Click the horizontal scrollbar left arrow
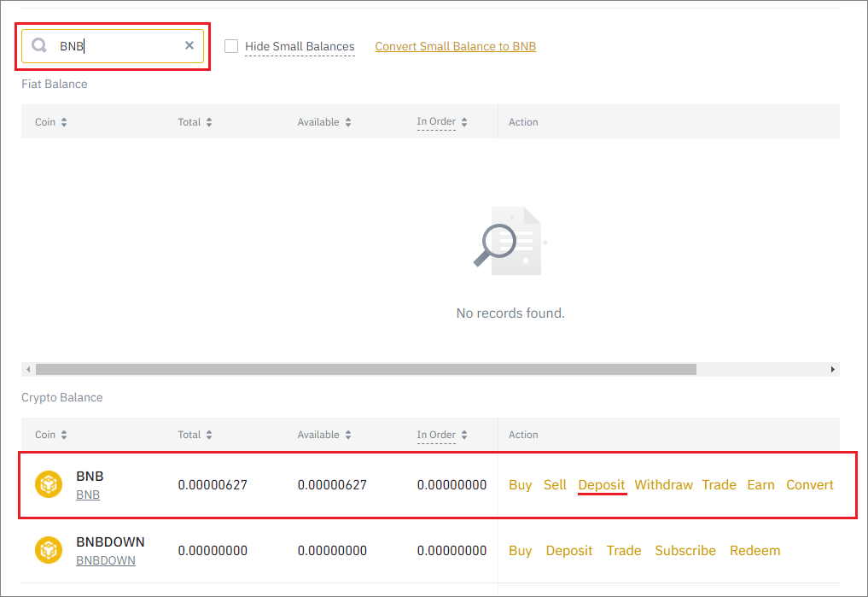The width and height of the screenshot is (868, 597). click(28, 369)
